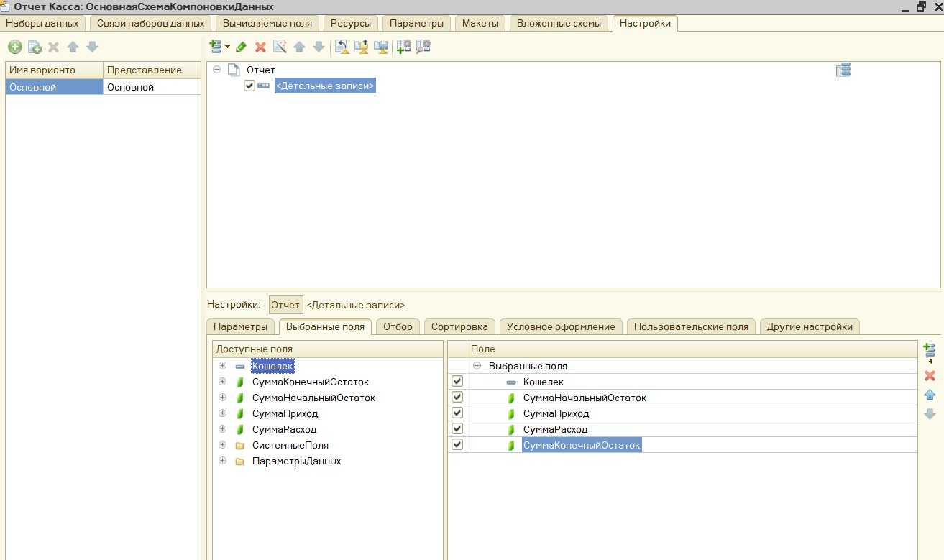Open the settings wizard icon in toolbar
The height and width of the screenshot is (560, 944).
pyautogui.click(x=280, y=47)
